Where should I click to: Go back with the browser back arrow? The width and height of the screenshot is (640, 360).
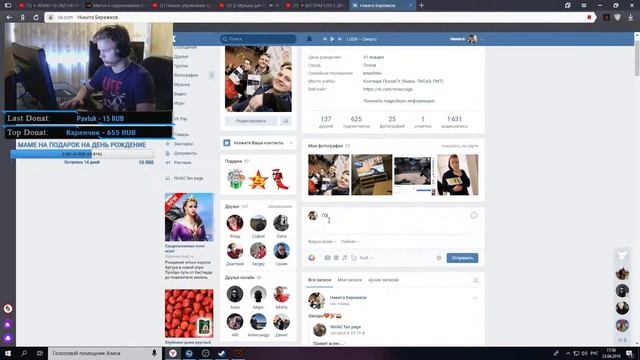point(9,17)
